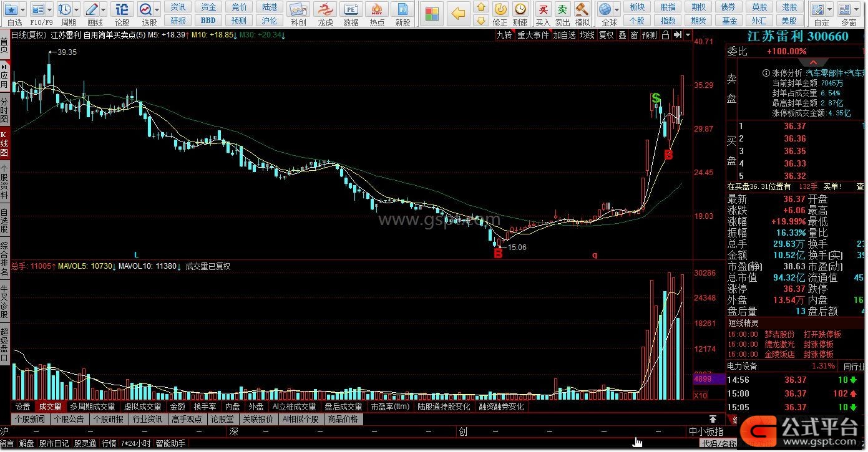Viewport: 868px width, 452px height.
Task: Open the 数据 PE data icon
Action: click(351, 10)
